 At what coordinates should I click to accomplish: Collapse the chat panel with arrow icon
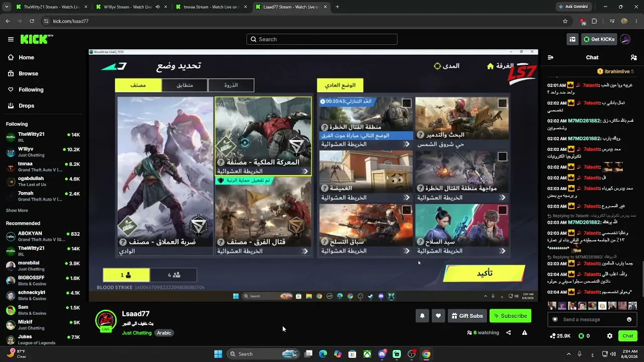pos(550,57)
